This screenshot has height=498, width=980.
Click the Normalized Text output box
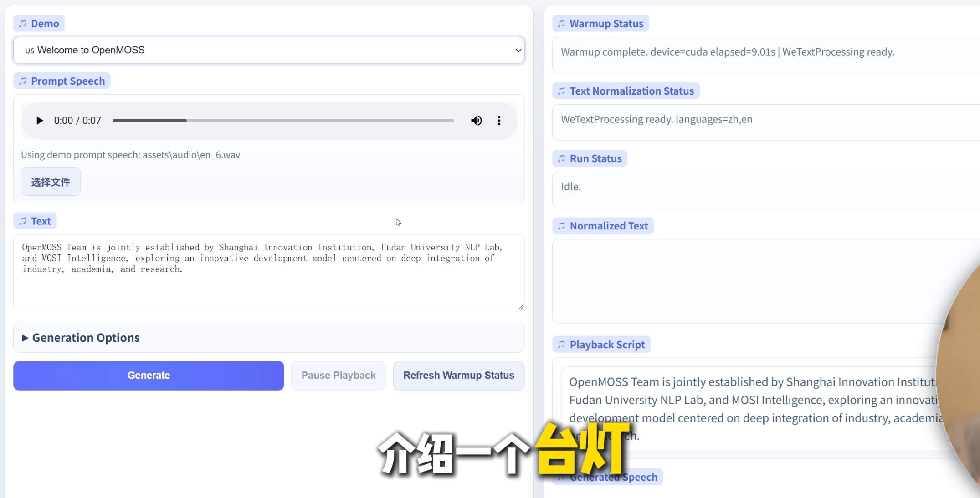tap(766, 281)
